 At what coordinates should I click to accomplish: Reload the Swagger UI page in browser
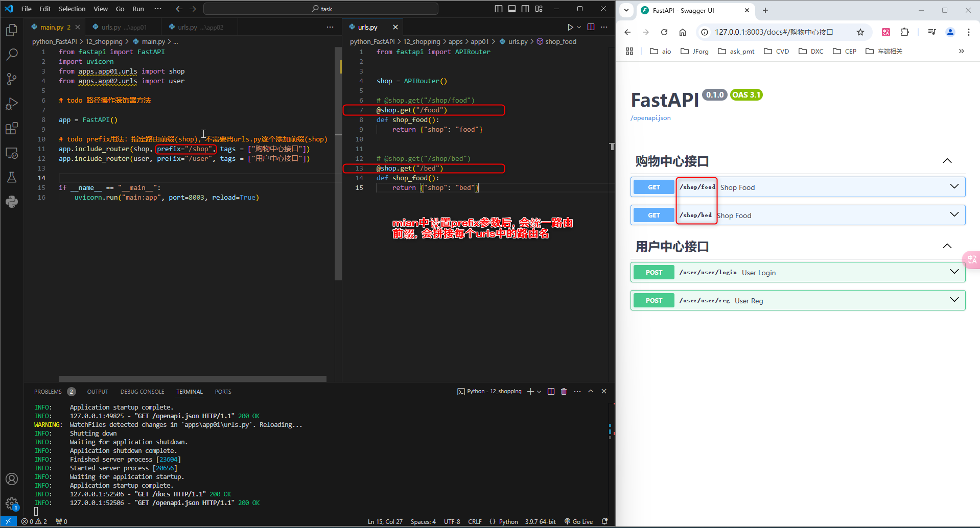point(664,32)
